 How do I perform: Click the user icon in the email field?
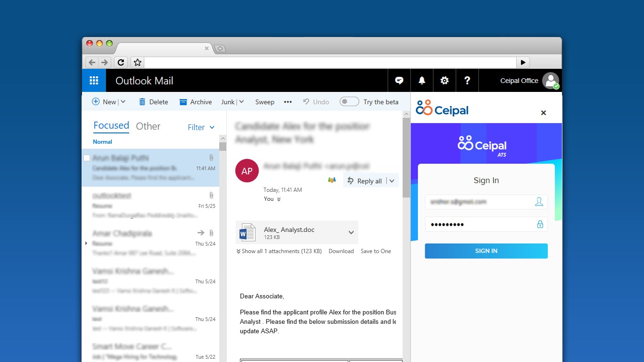click(x=539, y=202)
